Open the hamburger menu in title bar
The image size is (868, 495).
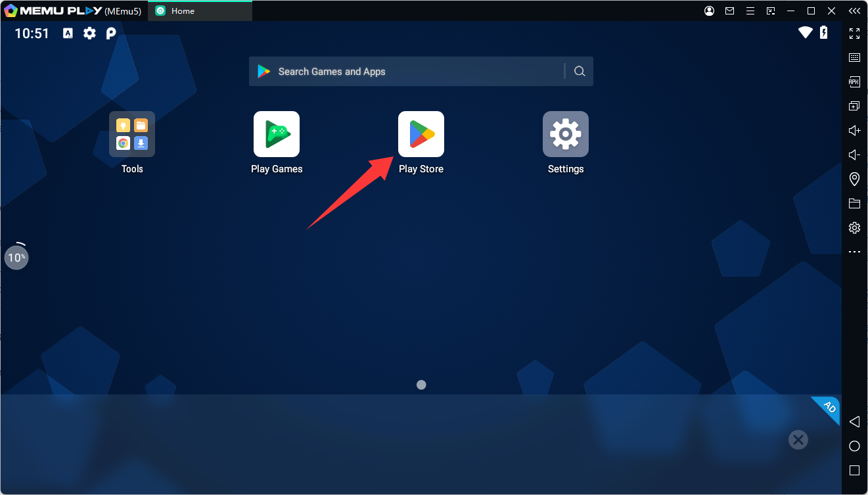[x=750, y=11]
